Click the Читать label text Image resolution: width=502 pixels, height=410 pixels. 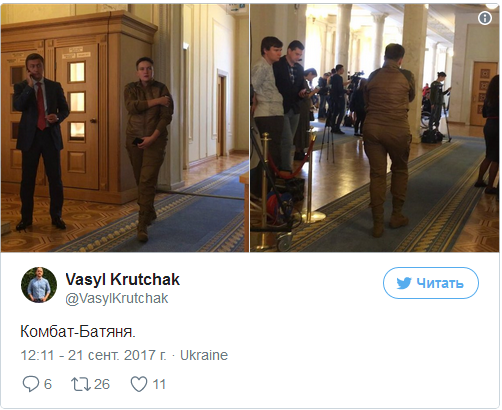tap(440, 283)
